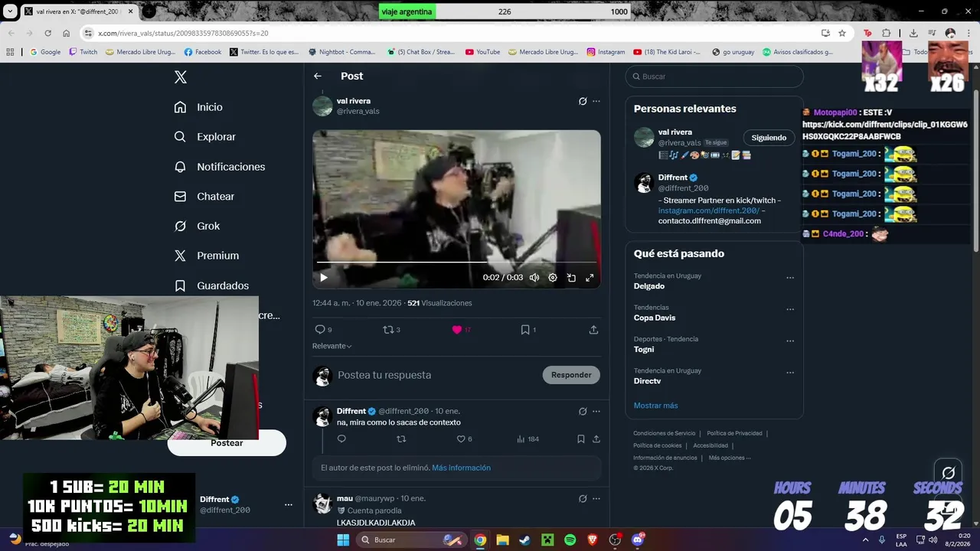
Task: Click the X logo in sidebar
Action: tap(181, 77)
